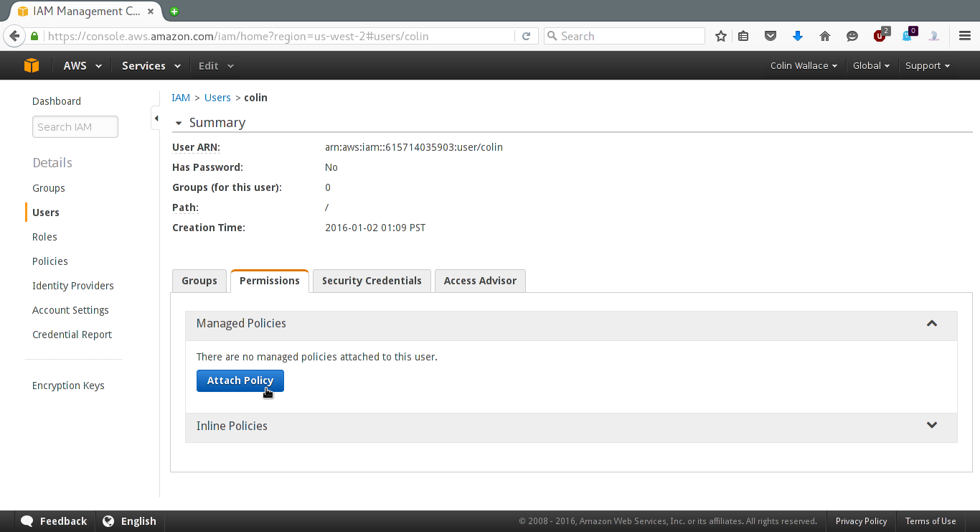980x532 pixels.
Task: Collapse the left navigation panel arrow
Action: click(156, 118)
